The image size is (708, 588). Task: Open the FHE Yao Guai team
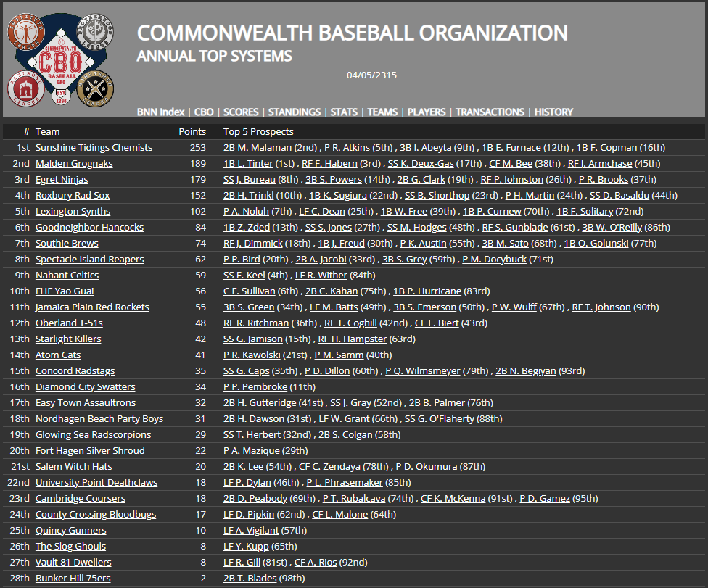(x=65, y=291)
